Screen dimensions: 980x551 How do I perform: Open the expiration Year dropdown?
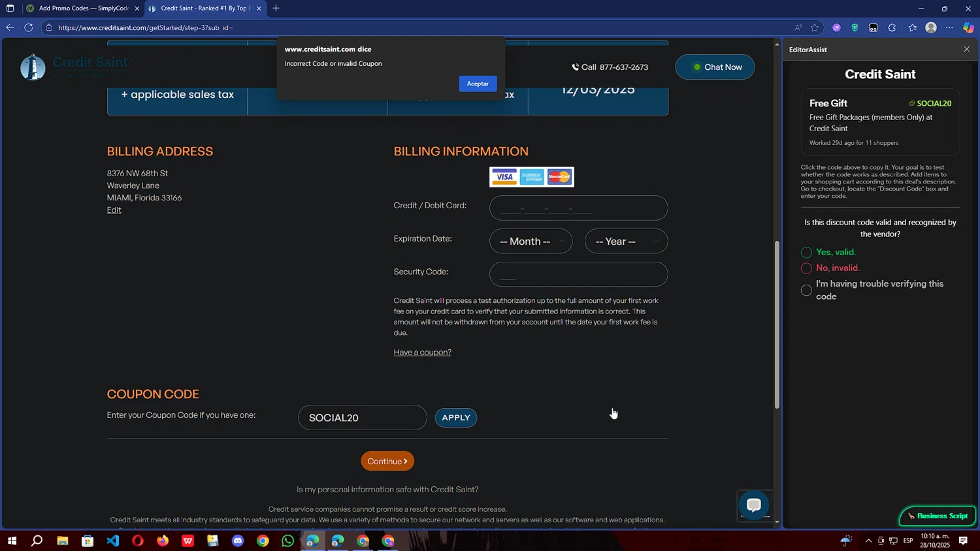coord(626,242)
